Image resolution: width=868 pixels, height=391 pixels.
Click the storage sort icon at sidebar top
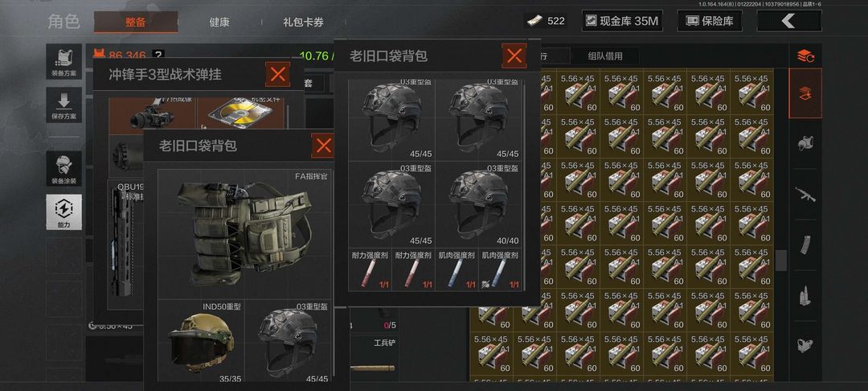tap(805, 56)
